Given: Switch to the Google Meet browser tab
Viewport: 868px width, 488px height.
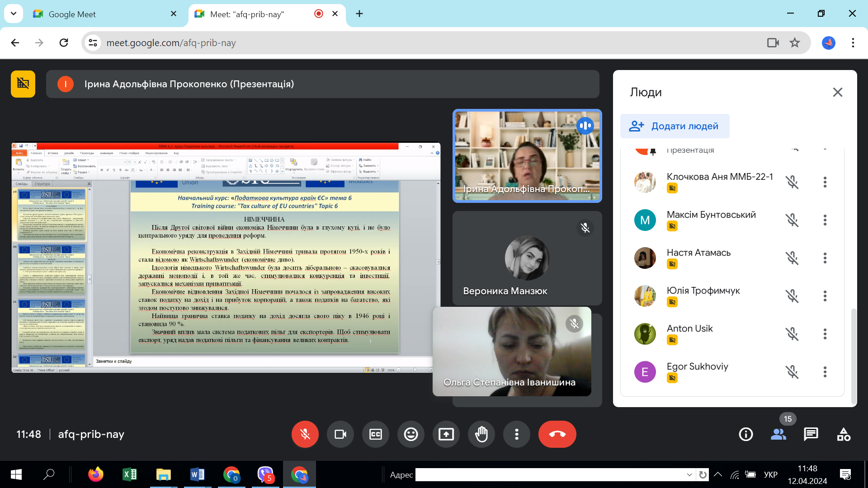Looking at the screenshot, I should 104,14.
